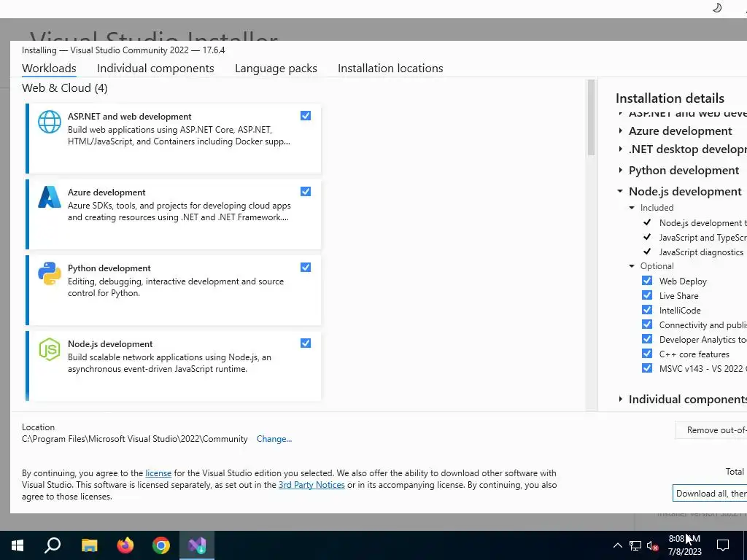This screenshot has height=560, width=747.
Task: Click the ASP.NET globe workload icon
Action: pos(50,122)
